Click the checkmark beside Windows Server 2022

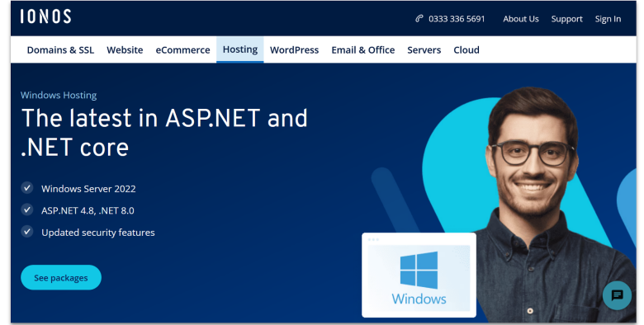click(x=27, y=188)
